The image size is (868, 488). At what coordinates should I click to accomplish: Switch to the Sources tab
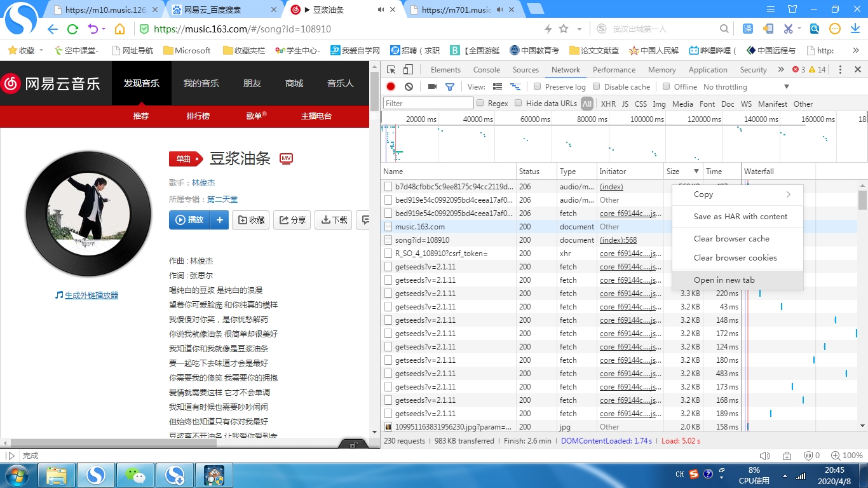pos(526,70)
